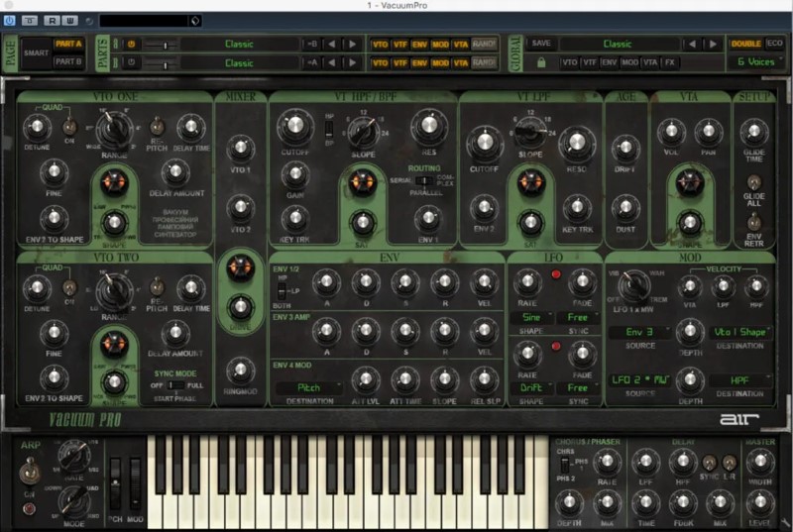Click the AIR logo
Screen dimensions: 793x532
click(739, 419)
